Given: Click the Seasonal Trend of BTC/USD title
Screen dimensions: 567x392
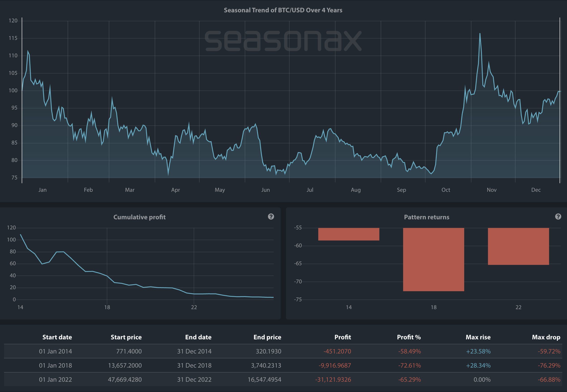Looking at the screenshot, I should coord(283,10).
